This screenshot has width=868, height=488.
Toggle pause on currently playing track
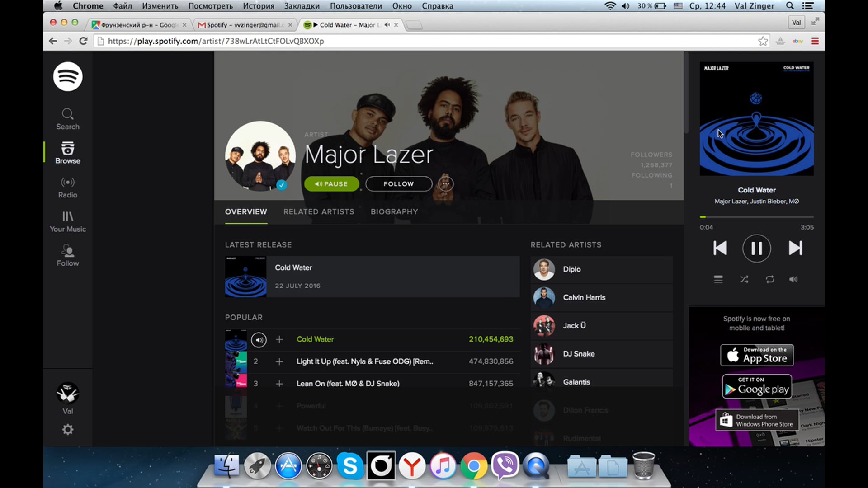756,249
